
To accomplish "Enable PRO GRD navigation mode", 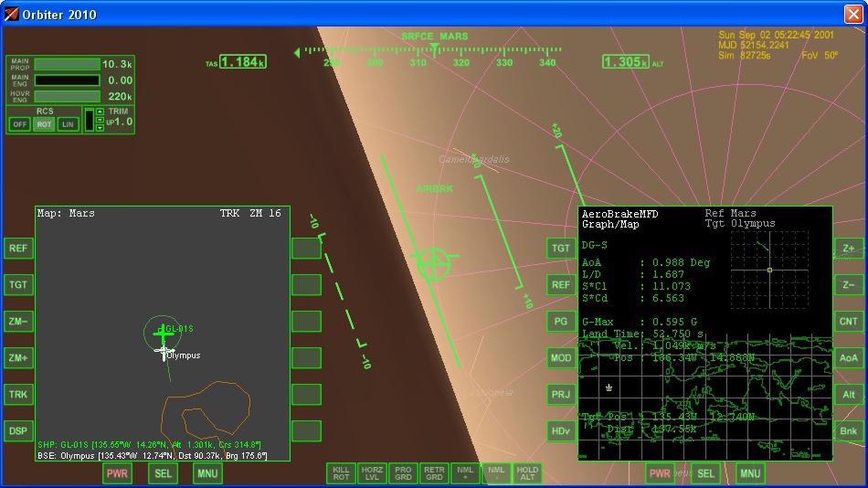I will (x=403, y=472).
